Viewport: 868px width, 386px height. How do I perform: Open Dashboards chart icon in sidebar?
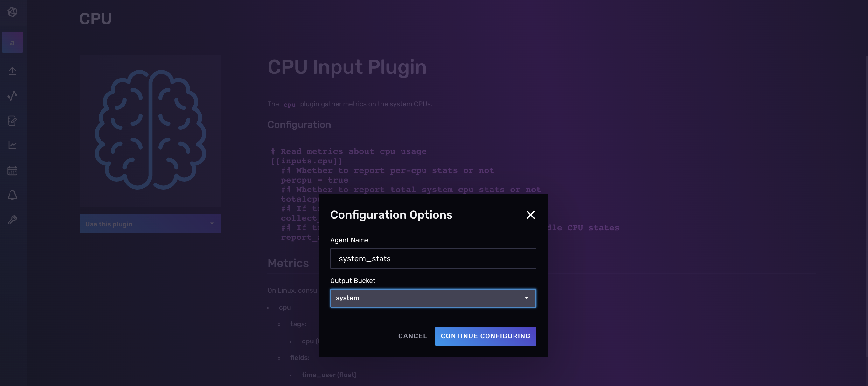(12, 145)
